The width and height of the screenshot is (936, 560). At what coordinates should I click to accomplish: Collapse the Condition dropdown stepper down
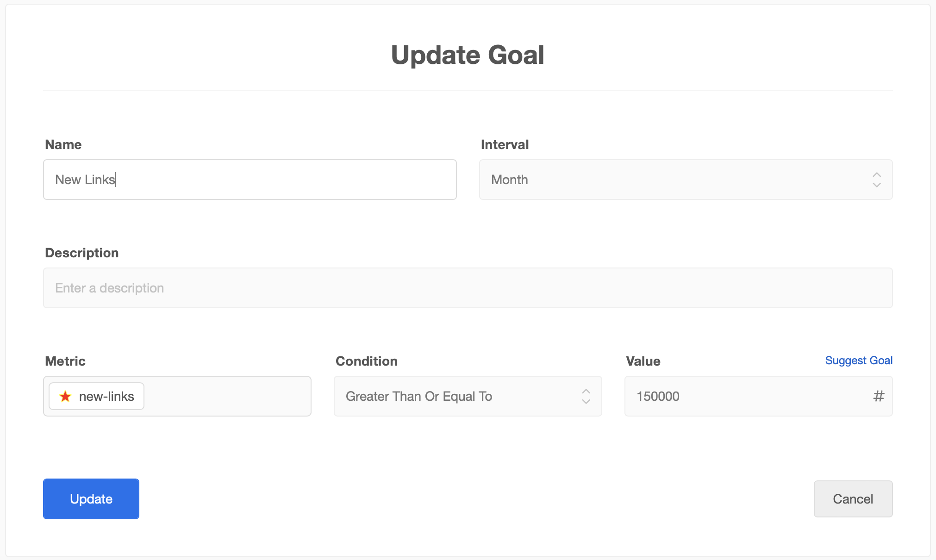point(587,401)
